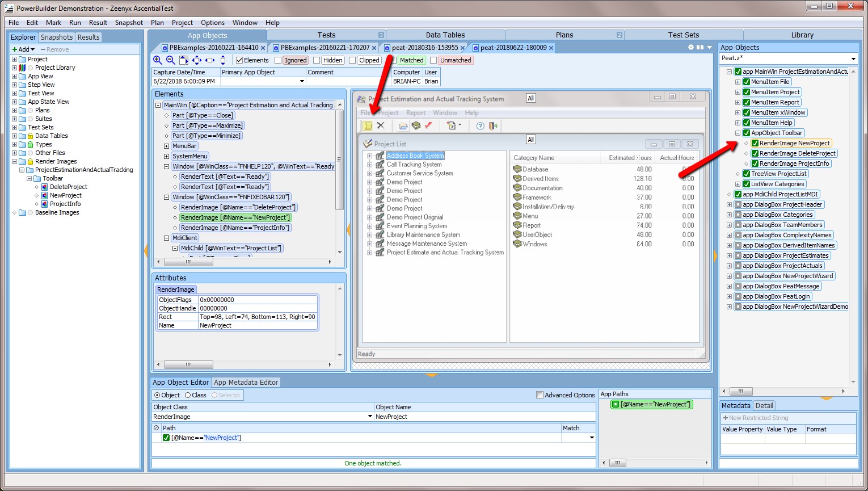Enable the Unmatched filter checkbox

[x=433, y=60]
